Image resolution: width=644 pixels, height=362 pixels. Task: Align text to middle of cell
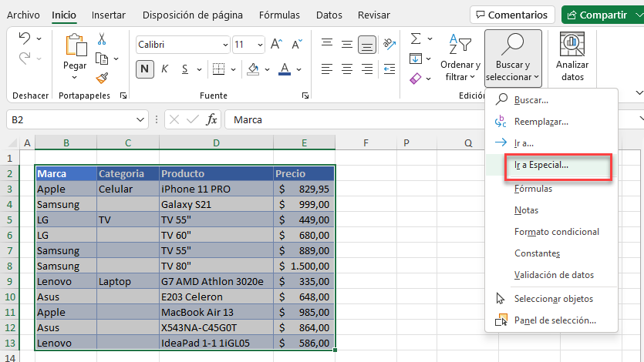[347, 44]
